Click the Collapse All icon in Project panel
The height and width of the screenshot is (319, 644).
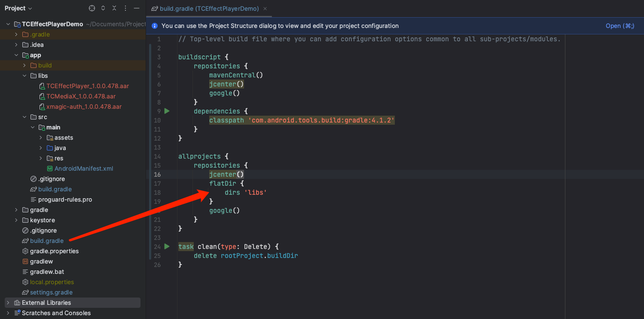point(114,8)
